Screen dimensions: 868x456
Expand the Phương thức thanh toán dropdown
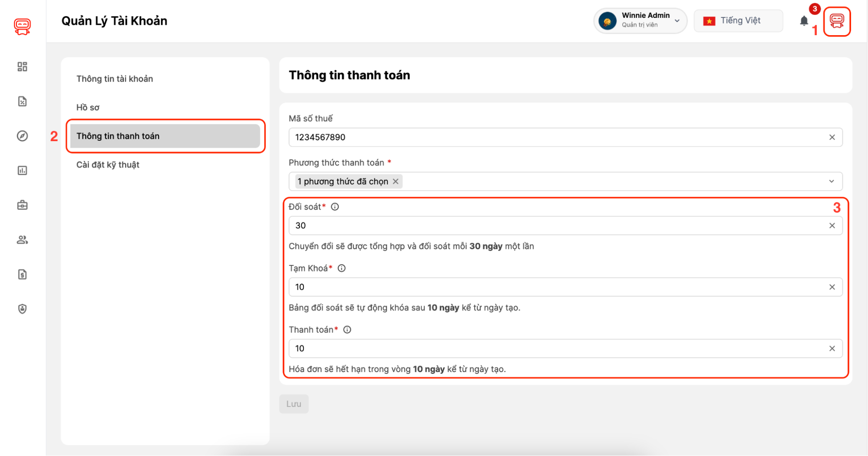831,182
